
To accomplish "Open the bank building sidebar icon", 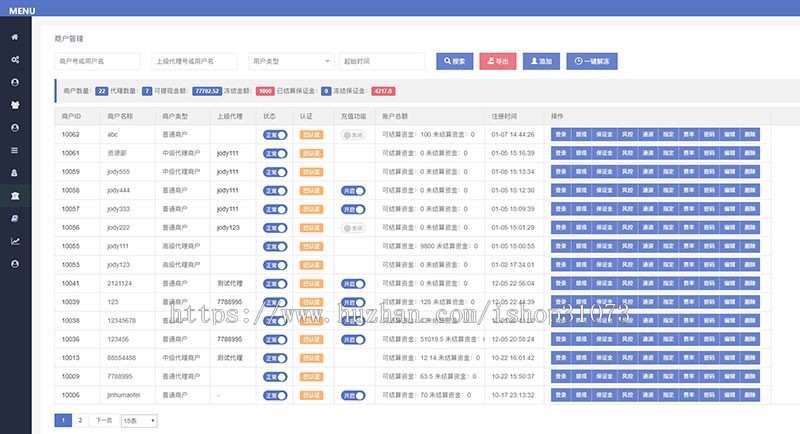I will [x=15, y=195].
